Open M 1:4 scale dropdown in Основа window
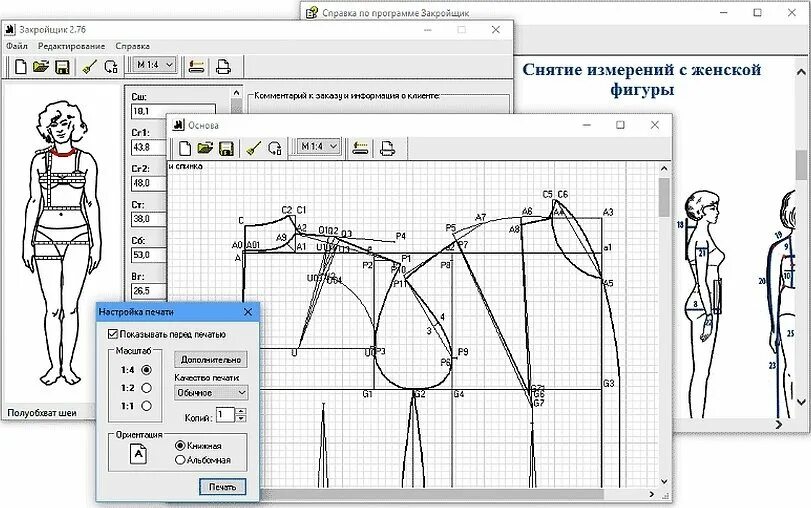The image size is (811, 508). [x=319, y=146]
